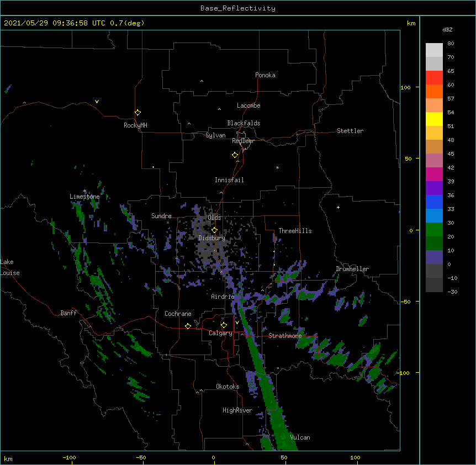Image resolution: width=476 pixels, height=465 pixels.
Task: Select the Sundre town label
Action: [161, 216]
